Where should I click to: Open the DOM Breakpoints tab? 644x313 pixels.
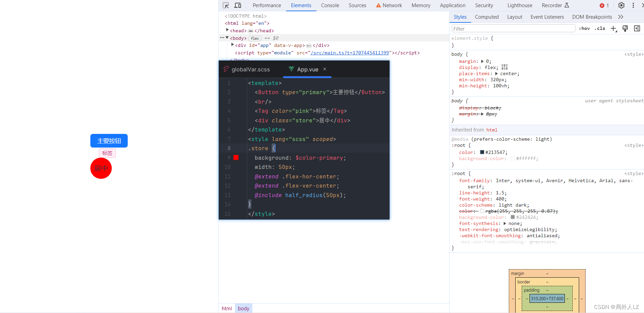click(592, 17)
